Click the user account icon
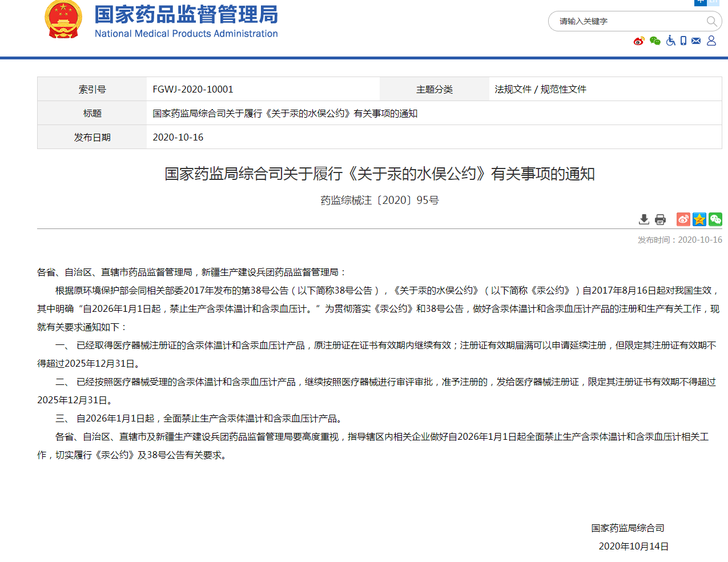Viewport: 728px width, 562px height. (711, 41)
